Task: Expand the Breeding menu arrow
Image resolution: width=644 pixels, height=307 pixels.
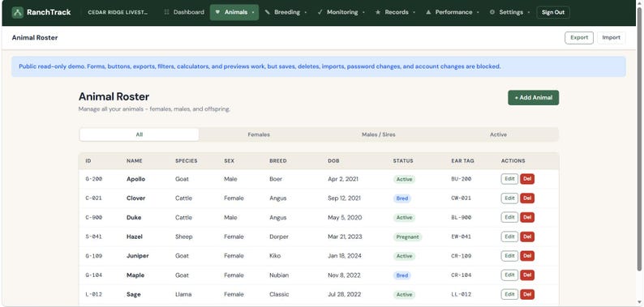Action: tap(306, 13)
